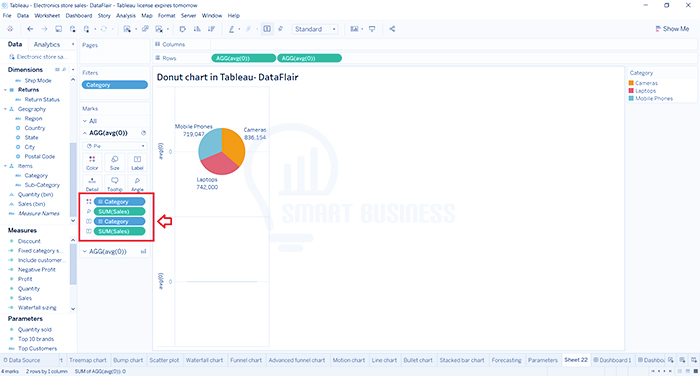Click the Angle mark card button
The height and width of the screenshot is (376, 700).
137,183
